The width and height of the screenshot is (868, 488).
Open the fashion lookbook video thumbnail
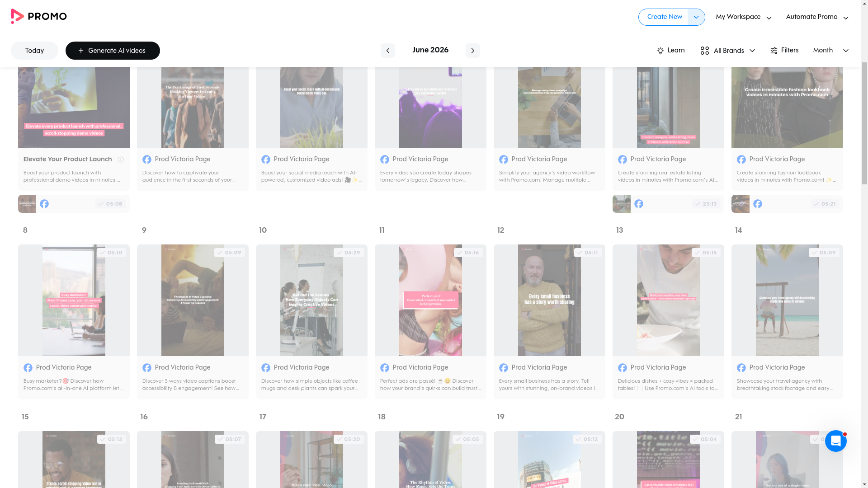click(x=787, y=108)
